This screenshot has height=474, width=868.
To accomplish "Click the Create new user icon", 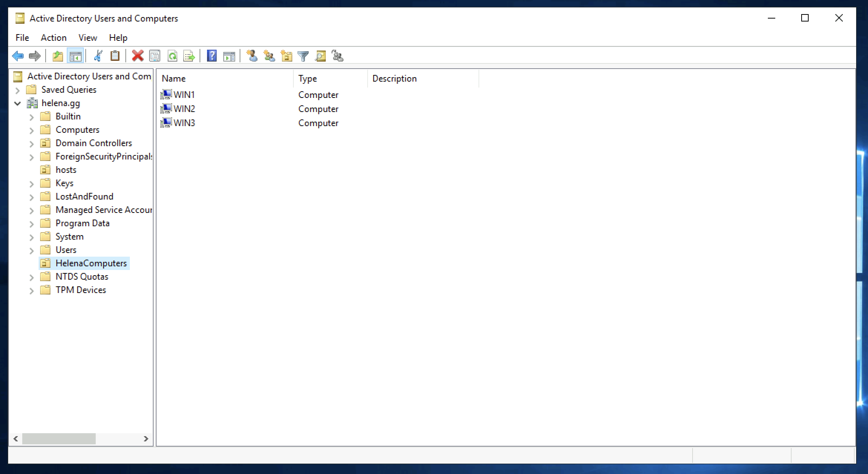I will (x=252, y=56).
